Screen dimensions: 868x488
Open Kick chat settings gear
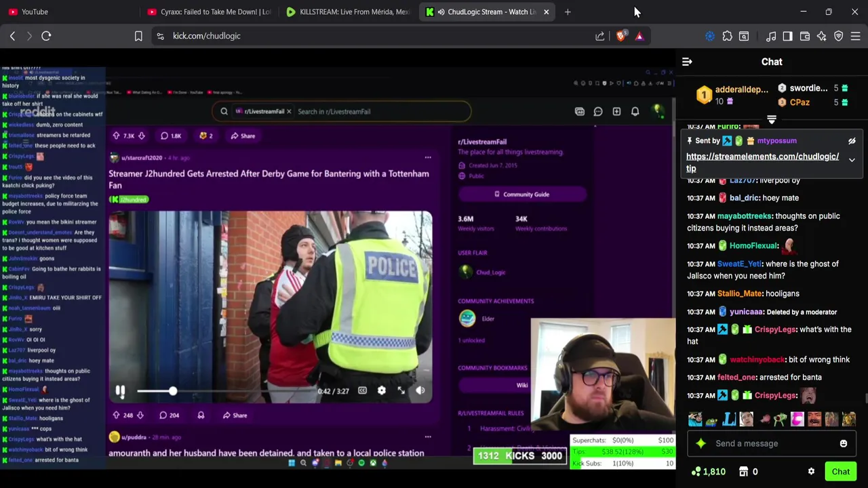[x=811, y=472]
